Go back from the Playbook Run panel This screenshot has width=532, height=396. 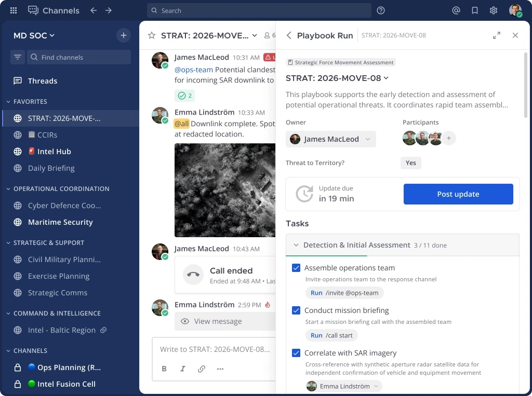[x=289, y=35]
